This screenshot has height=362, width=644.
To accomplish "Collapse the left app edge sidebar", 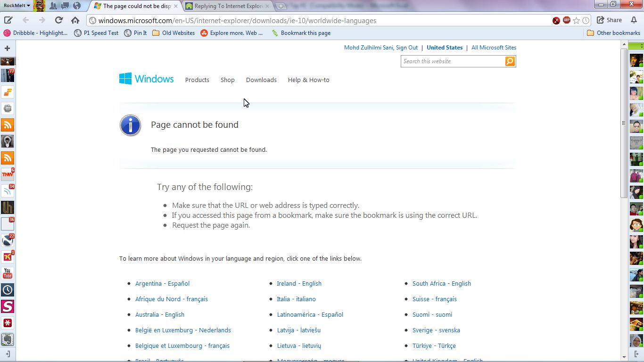I will tap(8, 354).
